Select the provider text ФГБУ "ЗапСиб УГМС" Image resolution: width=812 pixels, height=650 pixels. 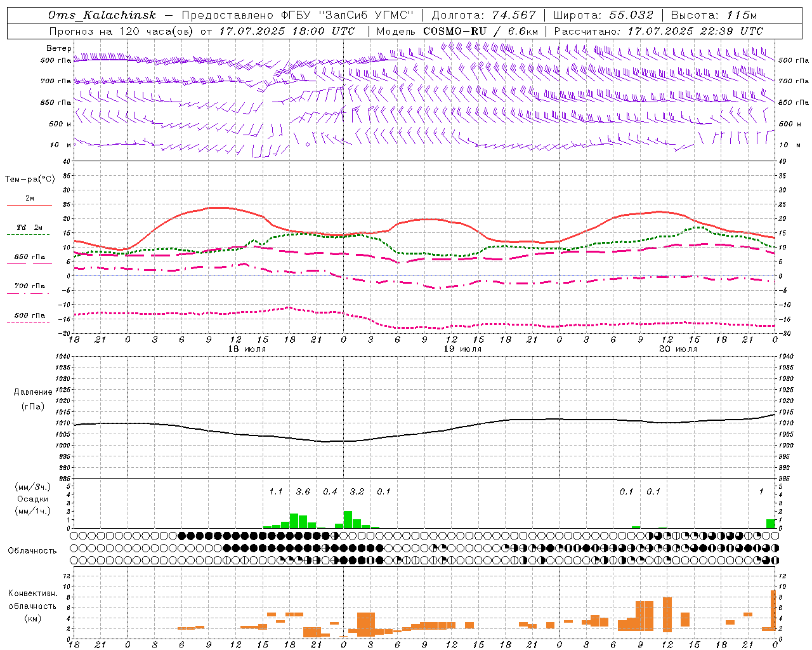pos(348,15)
